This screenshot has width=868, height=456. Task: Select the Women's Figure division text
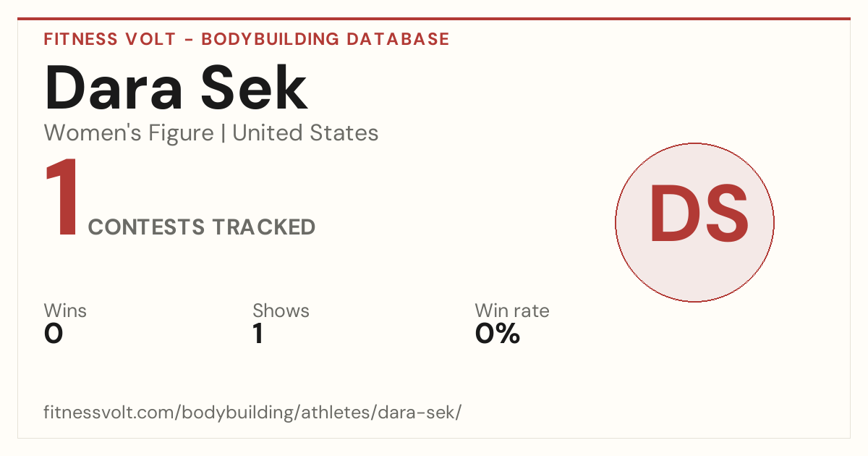coord(129,133)
